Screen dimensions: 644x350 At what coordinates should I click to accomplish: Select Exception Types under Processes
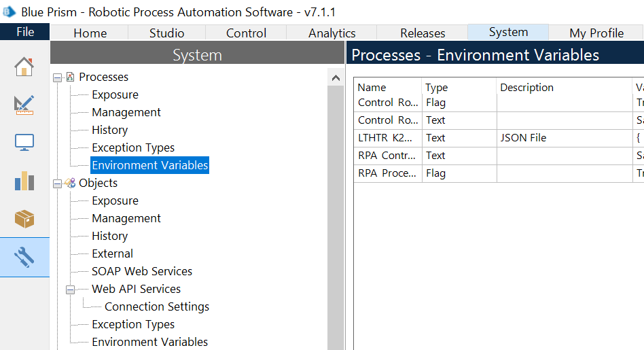[133, 147]
